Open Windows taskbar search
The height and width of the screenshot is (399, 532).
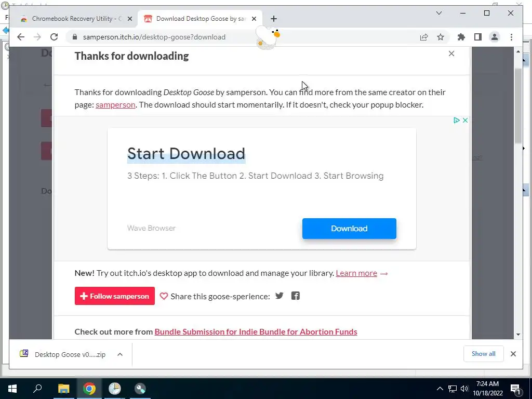[x=37, y=389]
